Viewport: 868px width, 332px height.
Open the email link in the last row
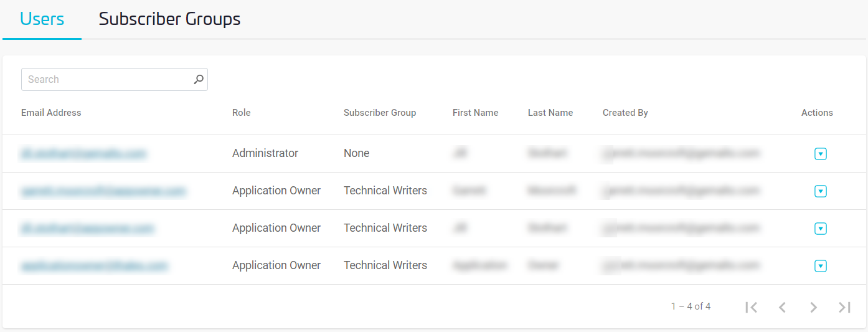pyautogui.click(x=95, y=265)
